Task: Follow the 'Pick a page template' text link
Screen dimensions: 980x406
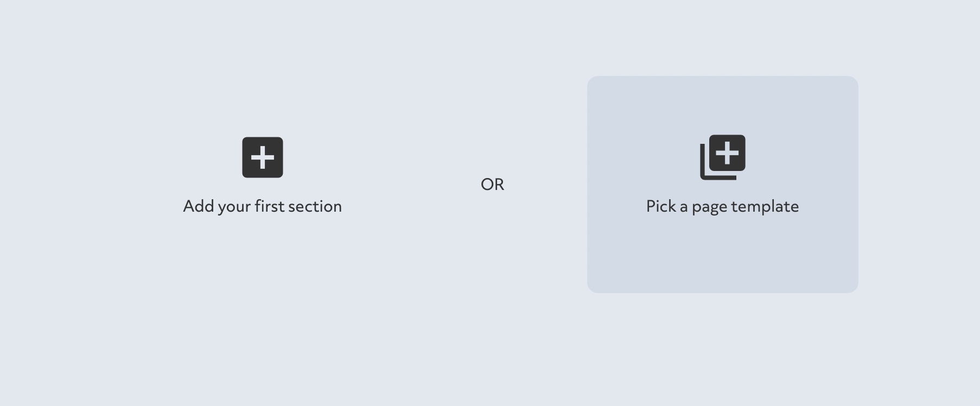Action: 722,206
